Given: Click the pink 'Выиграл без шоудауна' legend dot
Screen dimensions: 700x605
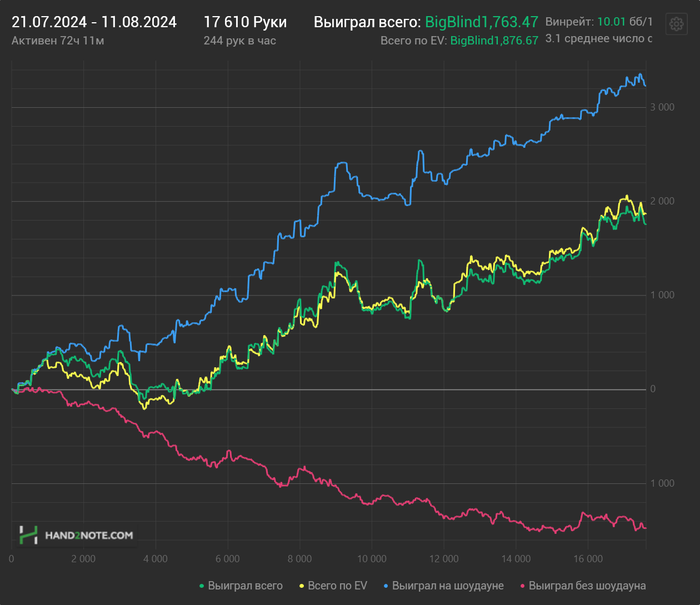Looking at the screenshot, I should click(x=523, y=586).
